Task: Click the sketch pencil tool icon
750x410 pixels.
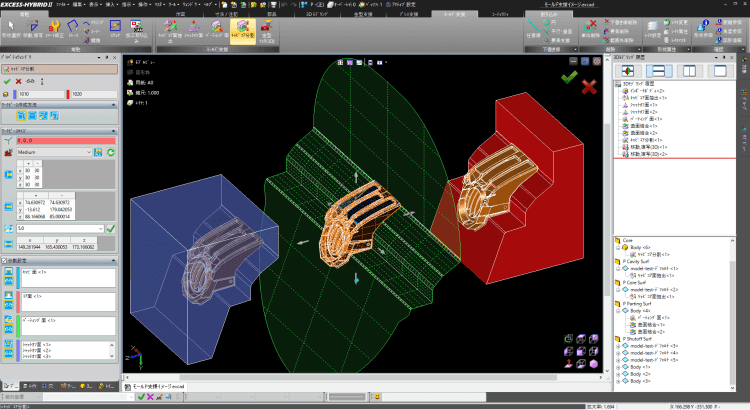Action: tap(115, 28)
